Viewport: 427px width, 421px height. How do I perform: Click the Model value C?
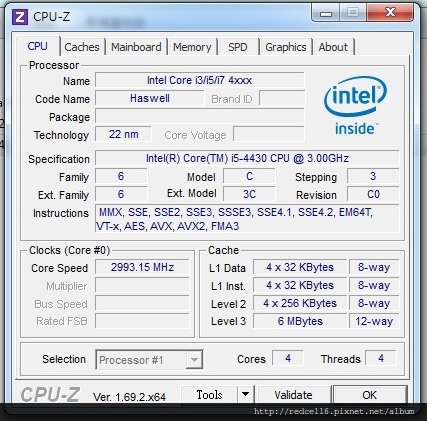249,176
